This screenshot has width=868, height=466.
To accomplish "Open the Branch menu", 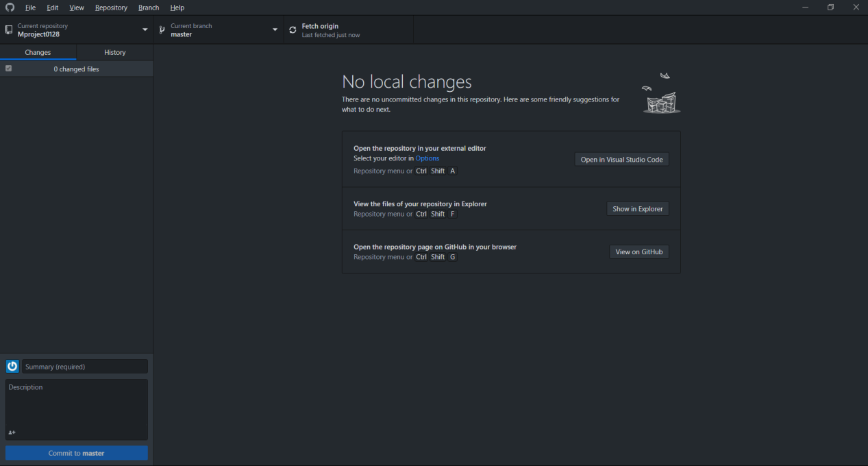I will coord(149,8).
